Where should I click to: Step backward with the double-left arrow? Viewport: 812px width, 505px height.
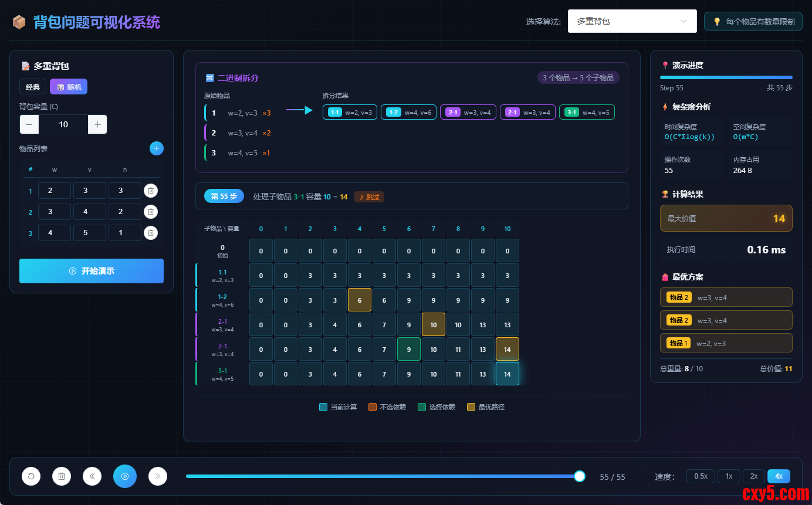[92, 476]
